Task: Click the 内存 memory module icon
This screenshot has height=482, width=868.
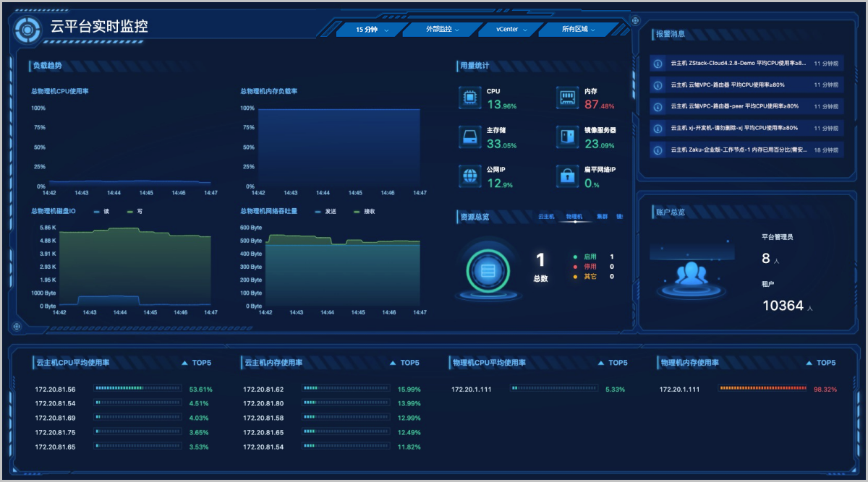Action: point(568,98)
